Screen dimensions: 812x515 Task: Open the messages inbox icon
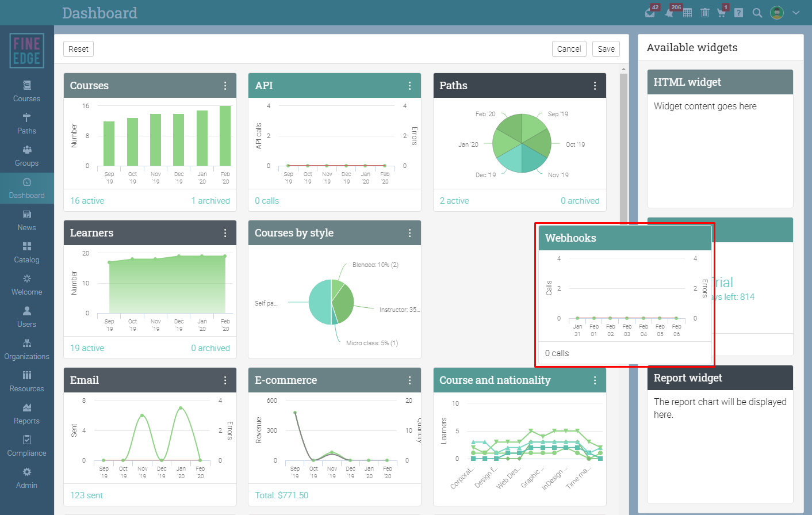coord(650,13)
